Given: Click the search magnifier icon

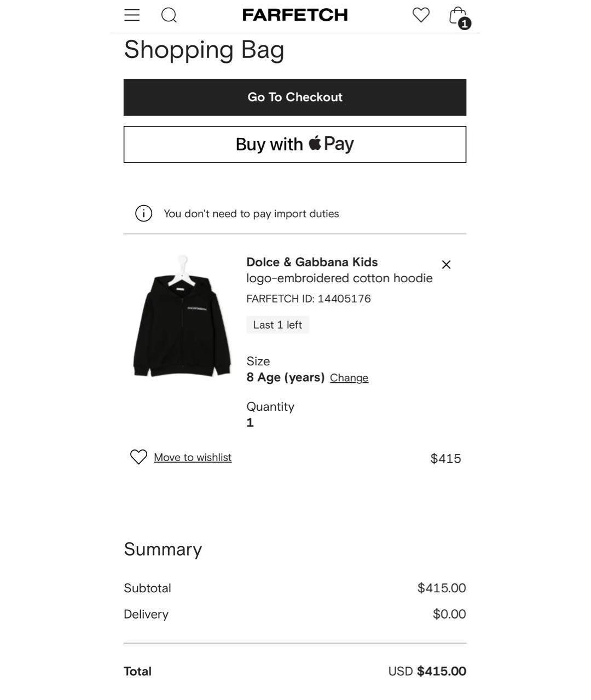Looking at the screenshot, I should point(169,15).
